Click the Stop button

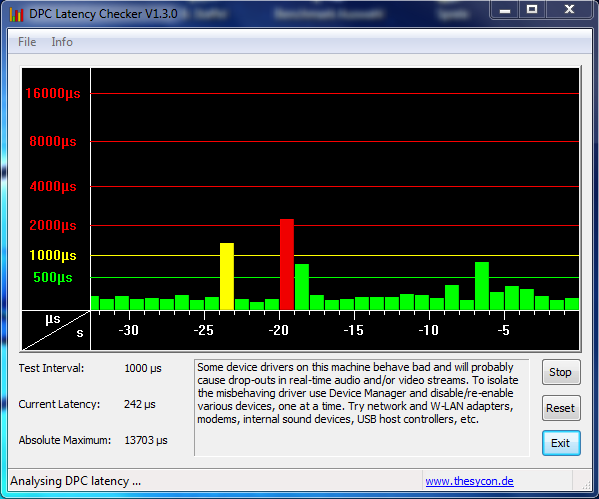pos(561,372)
